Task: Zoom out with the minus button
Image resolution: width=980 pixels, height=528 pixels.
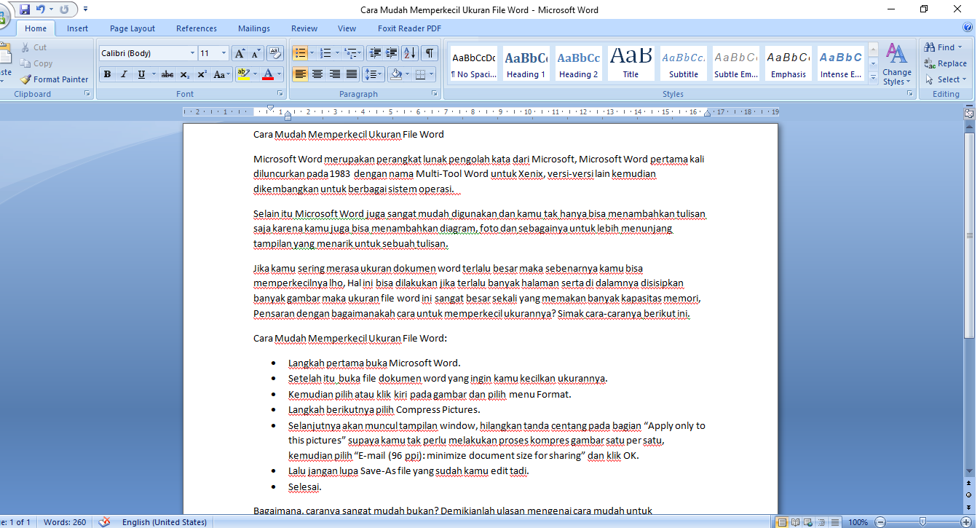Action: point(880,521)
